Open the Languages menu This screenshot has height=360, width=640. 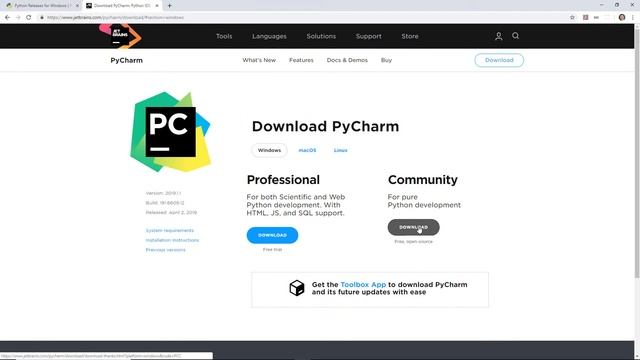tap(269, 36)
